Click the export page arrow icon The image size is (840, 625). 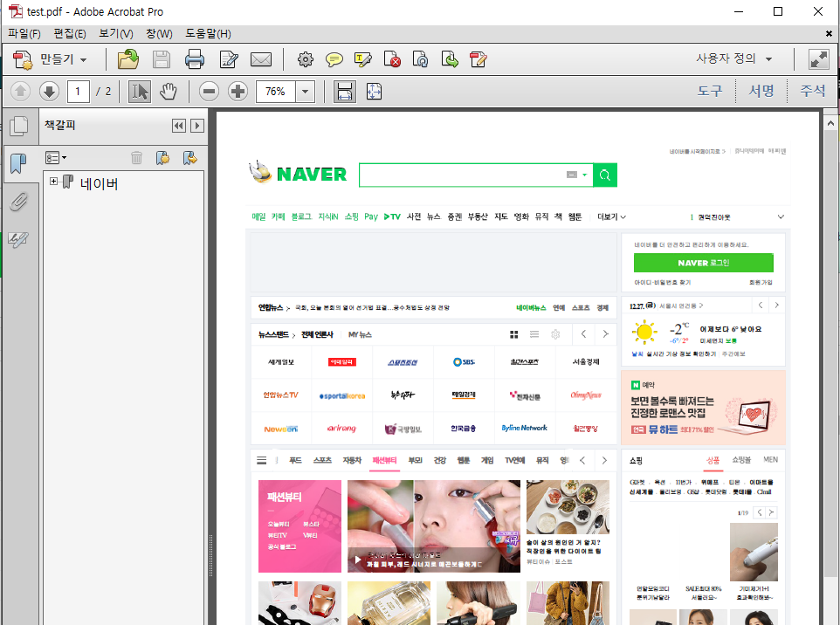point(450,58)
